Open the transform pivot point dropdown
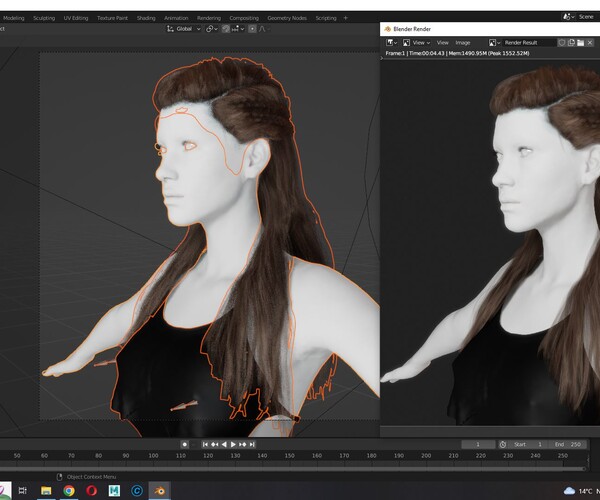 (212, 29)
